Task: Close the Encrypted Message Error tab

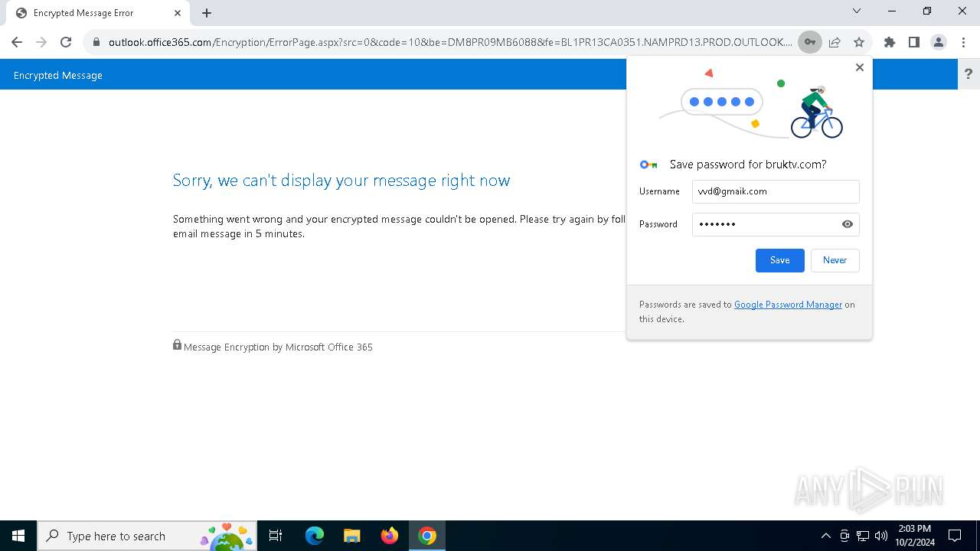Action: click(x=178, y=13)
